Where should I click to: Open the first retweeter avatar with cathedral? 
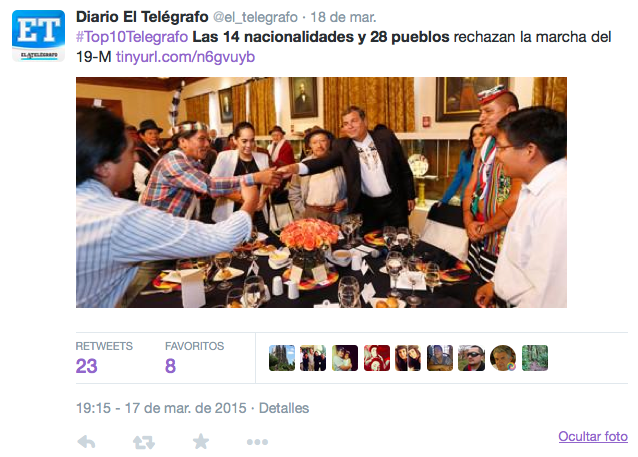coord(282,358)
